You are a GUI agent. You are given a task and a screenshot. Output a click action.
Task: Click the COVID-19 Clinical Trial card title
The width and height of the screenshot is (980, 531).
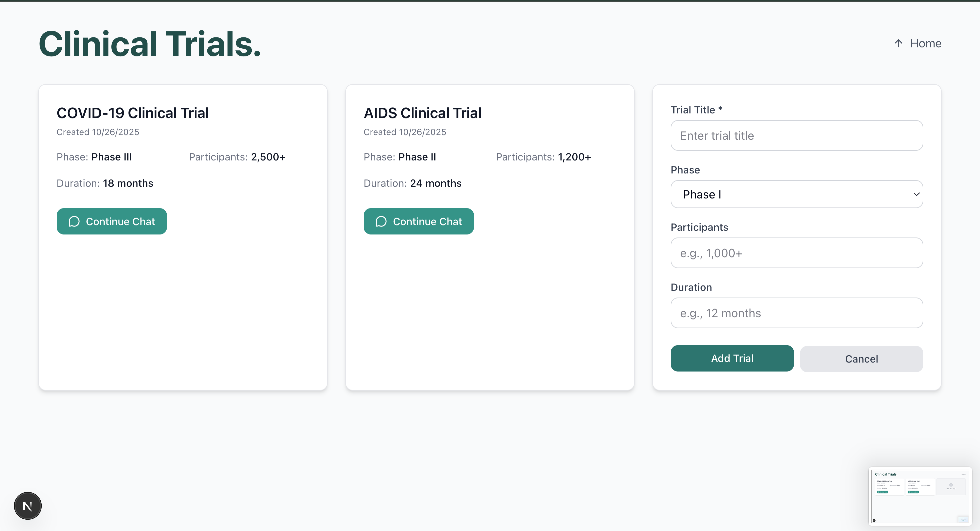132,113
